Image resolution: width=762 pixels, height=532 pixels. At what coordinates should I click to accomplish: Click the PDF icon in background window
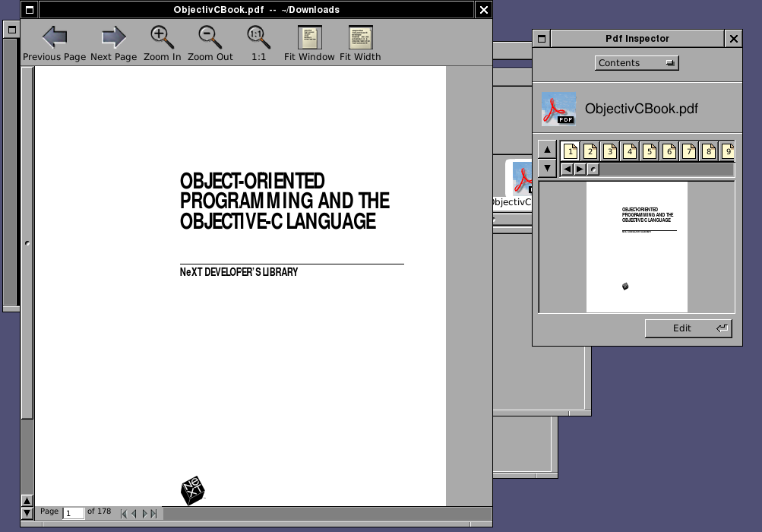(x=523, y=178)
